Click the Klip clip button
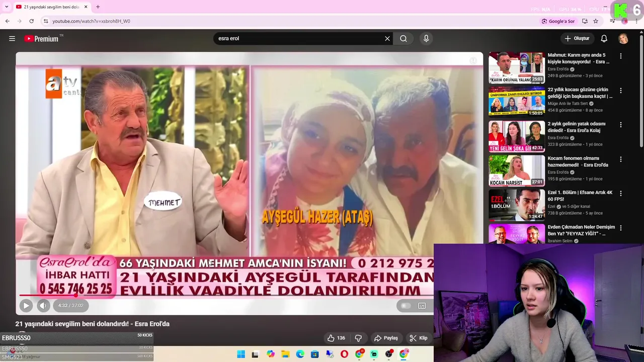Image resolution: width=644 pixels, height=362 pixels. [x=419, y=338]
